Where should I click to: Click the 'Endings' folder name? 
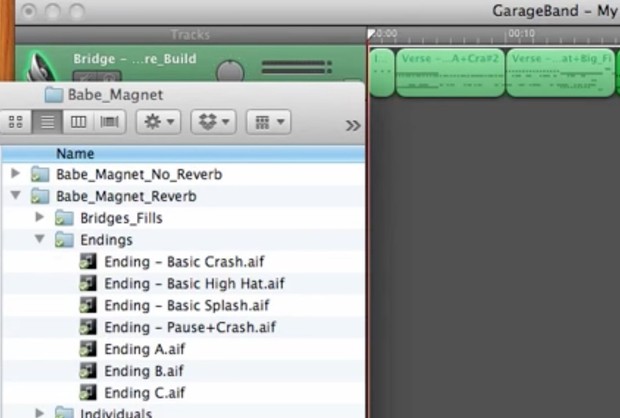pos(106,240)
